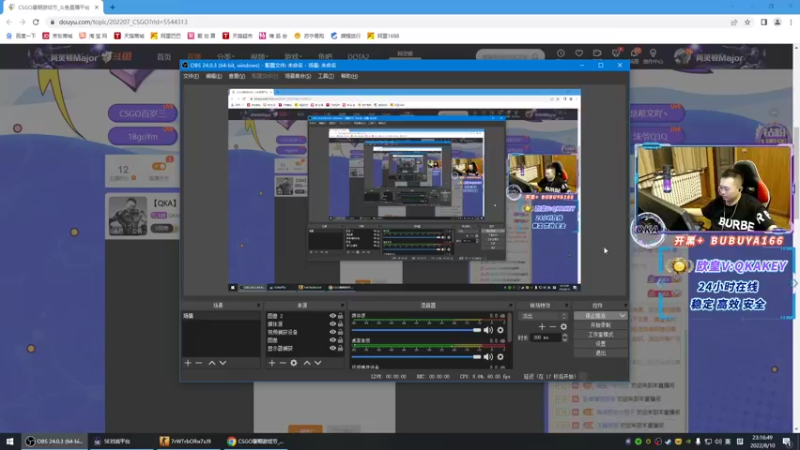Mute the second mixer channel speaker icon
This screenshot has width=800, height=450.
(x=488, y=357)
